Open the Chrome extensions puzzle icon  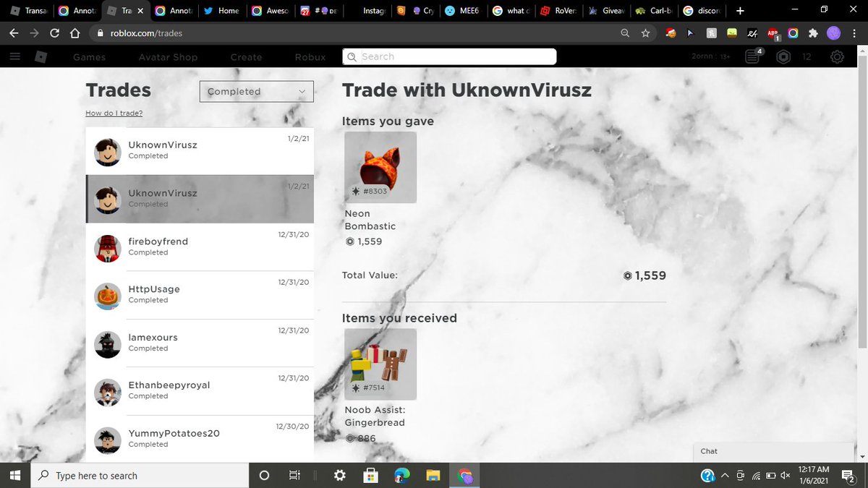[814, 33]
